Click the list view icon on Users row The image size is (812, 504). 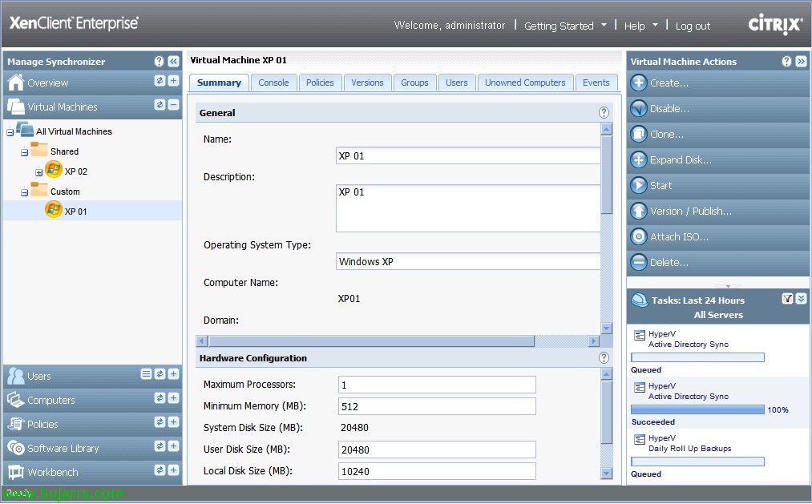tap(146, 373)
